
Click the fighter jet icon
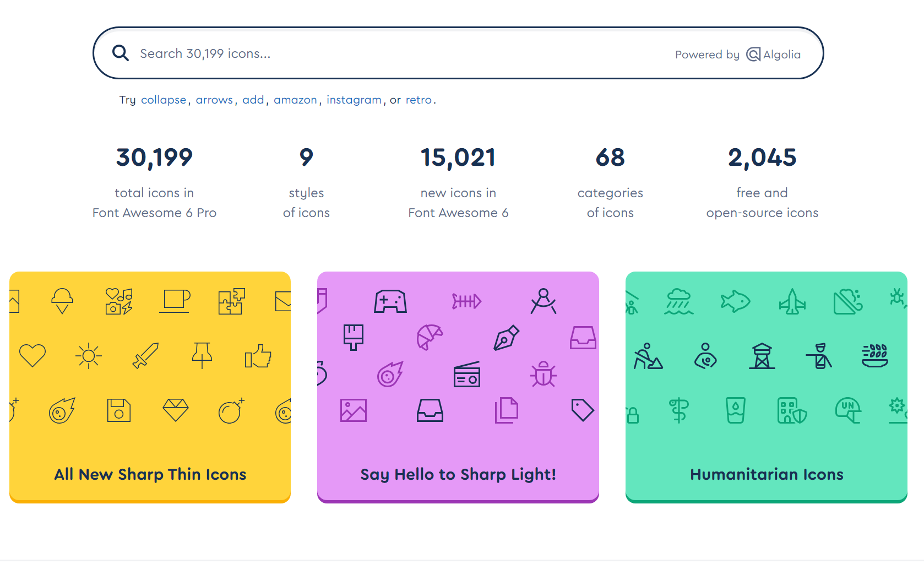(792, 301)
